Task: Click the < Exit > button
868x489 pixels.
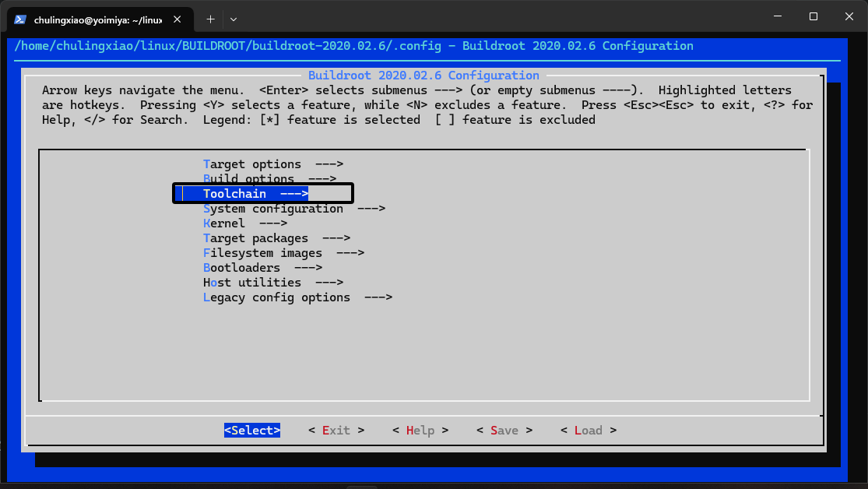Action: 336,431
